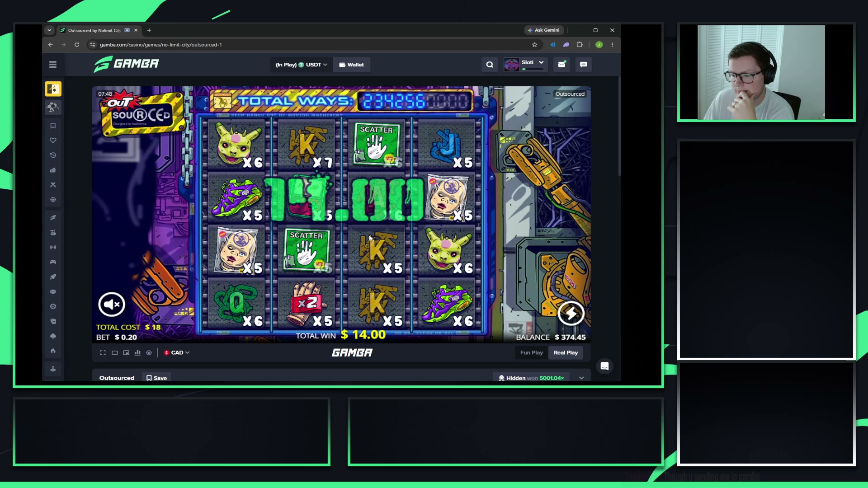868x488 pixels.
Task: Open the CAD display currency dropdown
Action: pyautogui.click(x=177, y=353)
